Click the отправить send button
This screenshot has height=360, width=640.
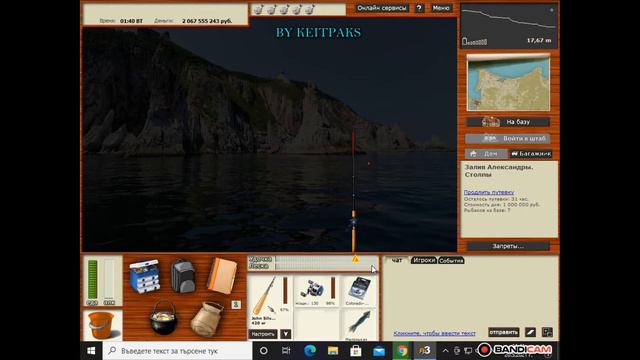point(504,332)
